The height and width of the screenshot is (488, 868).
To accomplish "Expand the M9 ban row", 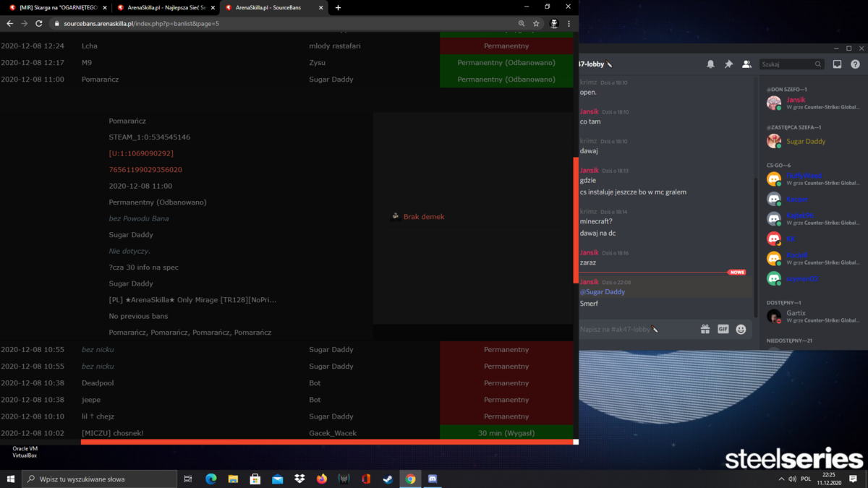I will [x=286, y=62].
